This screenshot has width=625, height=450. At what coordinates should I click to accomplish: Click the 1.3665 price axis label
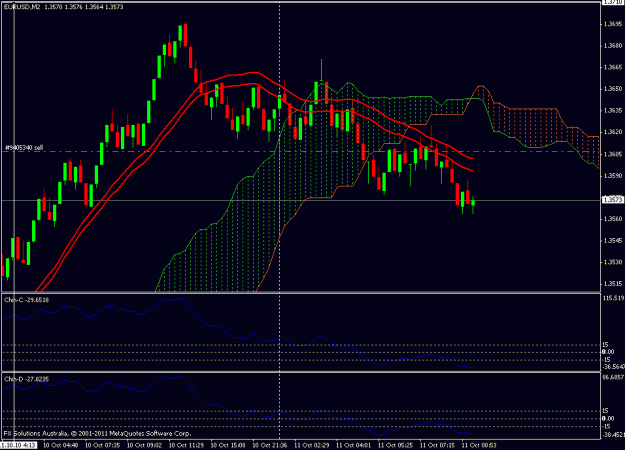click(613, 67)
